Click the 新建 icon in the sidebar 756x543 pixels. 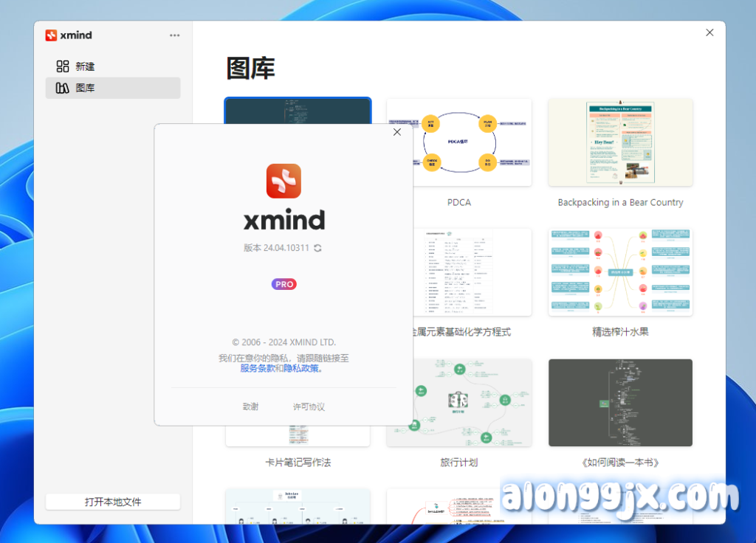[x=63, y=66]
